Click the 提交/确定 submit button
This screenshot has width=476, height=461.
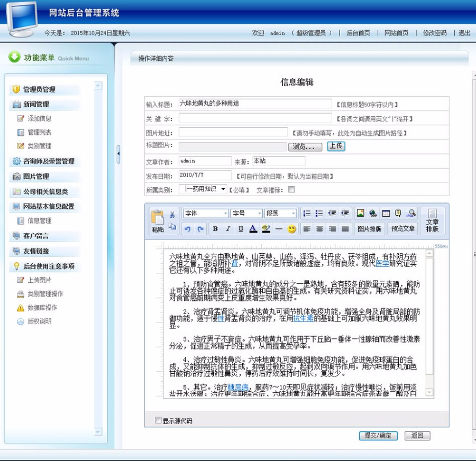click(x=378, y=436)
